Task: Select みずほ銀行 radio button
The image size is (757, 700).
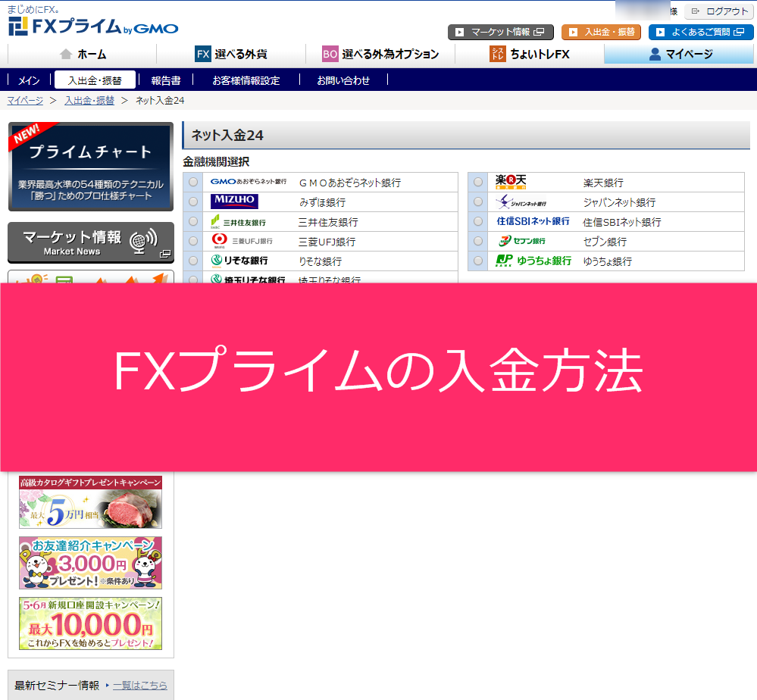Action: click(x=193, y=202)
